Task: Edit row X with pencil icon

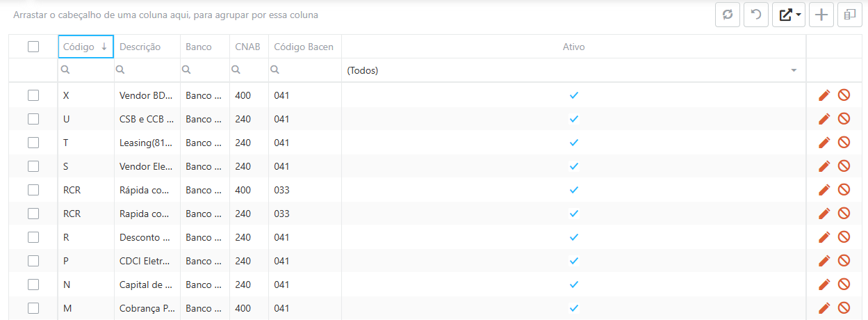Action: 824,95
